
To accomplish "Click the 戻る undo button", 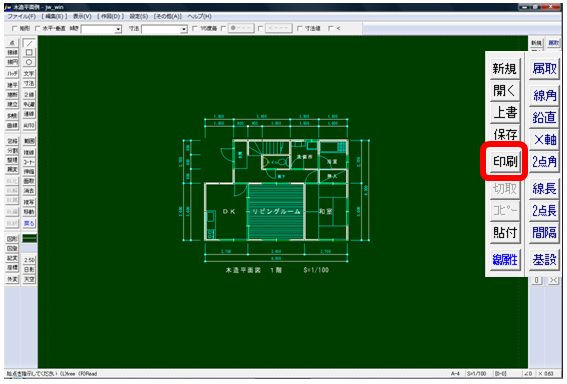I will coord(29,223).
